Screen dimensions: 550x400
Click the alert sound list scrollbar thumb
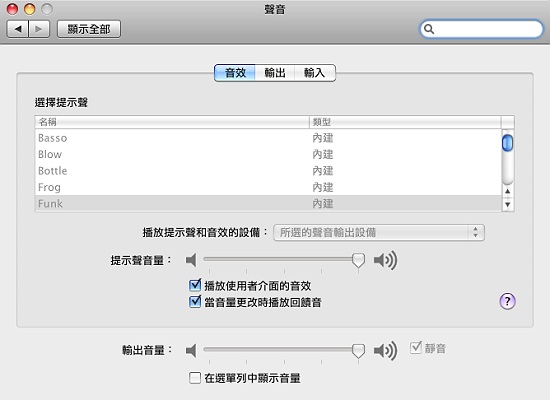coord(507,143)
